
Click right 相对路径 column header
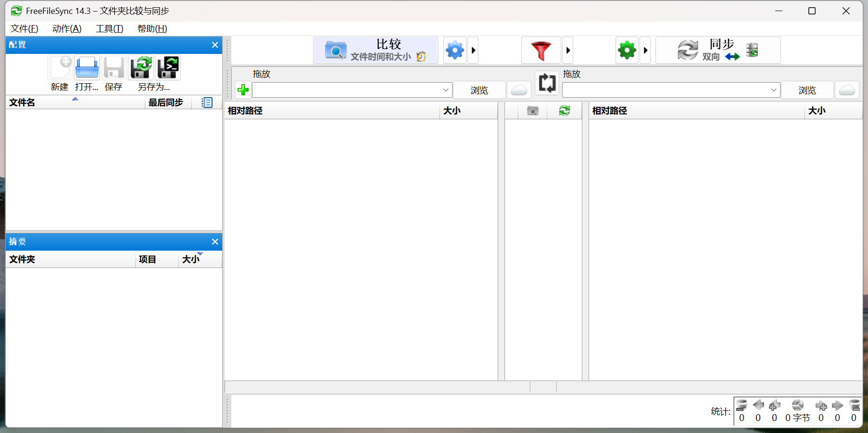697,111
